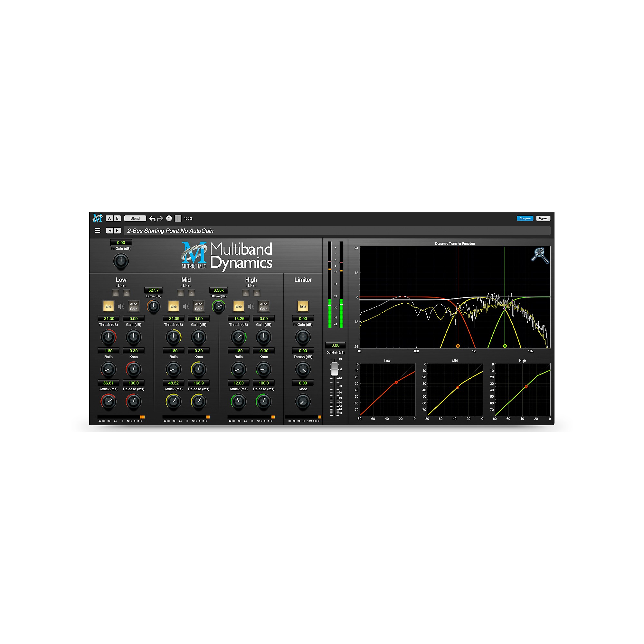The image size is (644, 644).
Task: Click the HXover 3.50k value field
Action: click(x=218, y=290)
